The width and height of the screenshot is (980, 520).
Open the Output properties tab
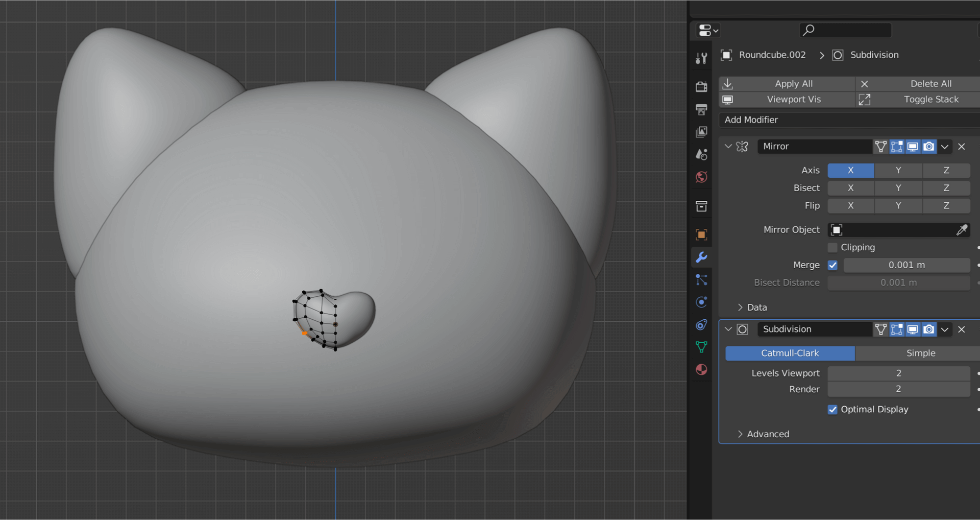pyautogui.click(x=701, y=109)
